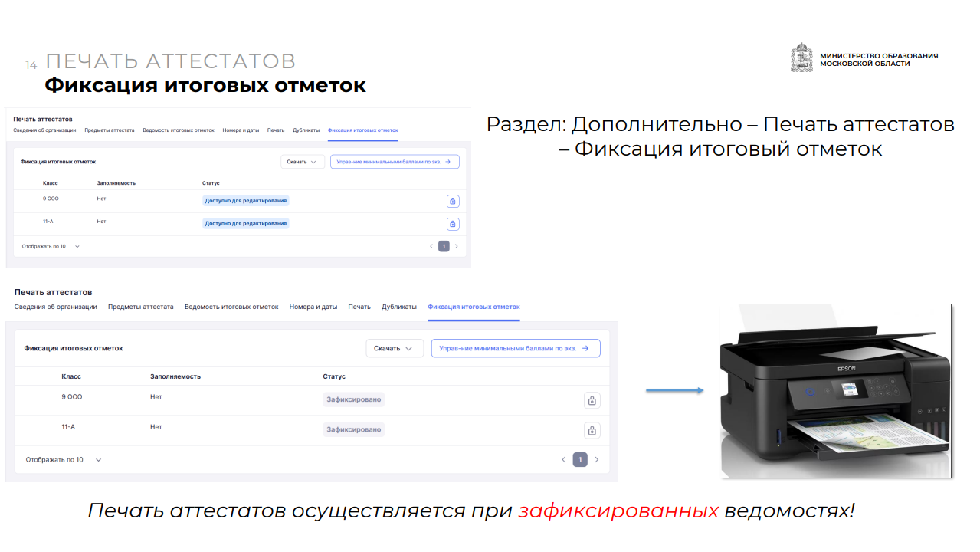This screenshot has width=980, height=552.
Task: Click lock icon in editable 11-А row
Action: [x=453, y=224]
